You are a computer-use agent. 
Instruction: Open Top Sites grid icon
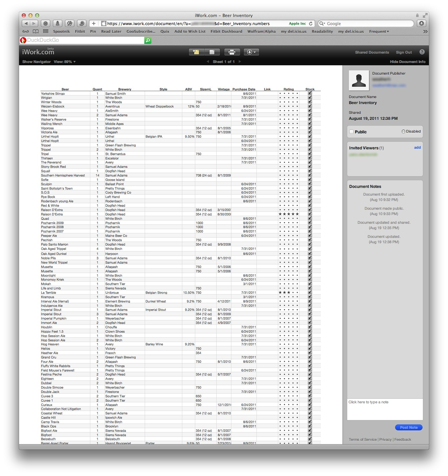pyautogui.click(x=46, y=31)
